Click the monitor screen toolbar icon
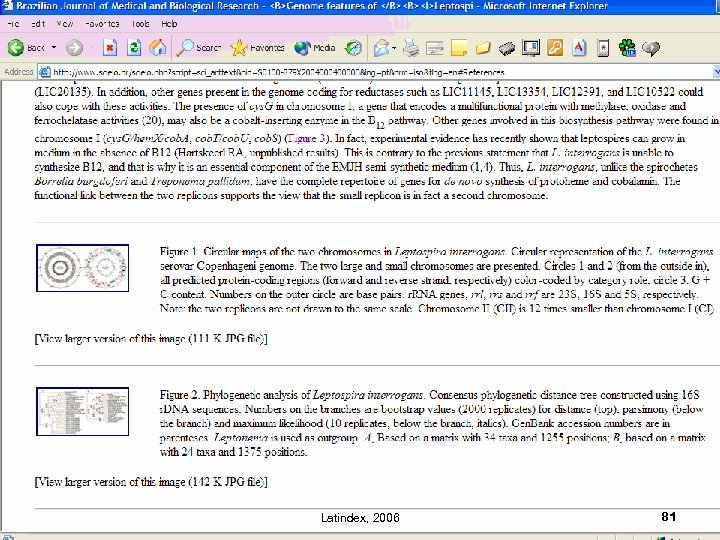 tap(531, 47)
